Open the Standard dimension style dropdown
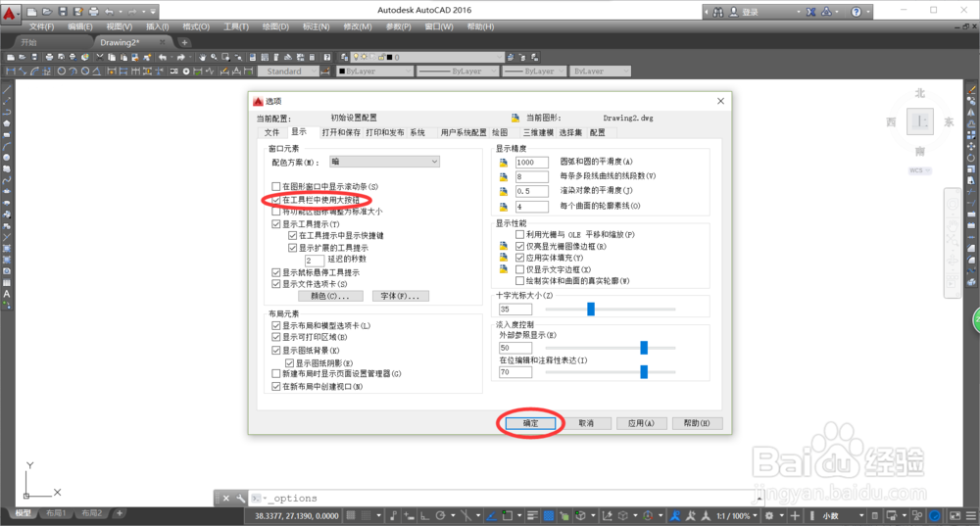Screen dimensions: 980x526 pos(288,72)
